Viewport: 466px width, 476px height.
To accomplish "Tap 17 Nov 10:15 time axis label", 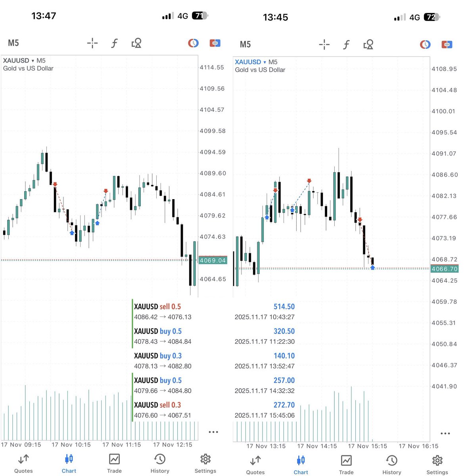I will 71,445.
